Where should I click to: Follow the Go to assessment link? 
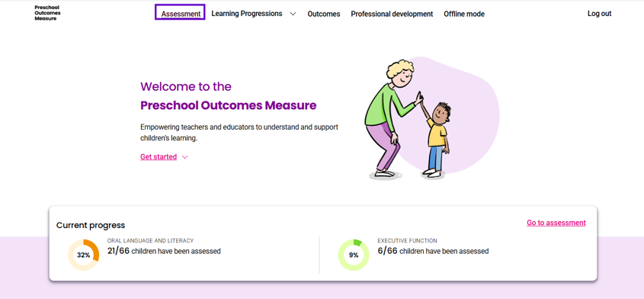point(556,223)
